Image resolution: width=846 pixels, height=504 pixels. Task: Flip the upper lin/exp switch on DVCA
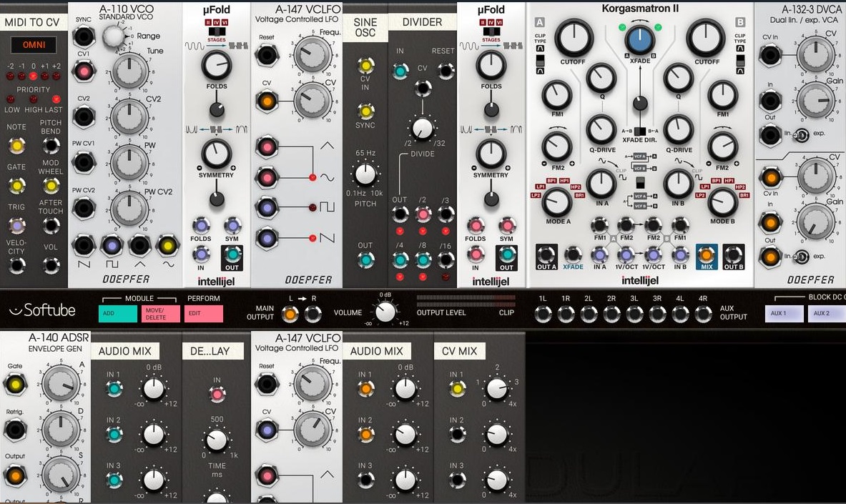pyautogui.click(x=801, y=134)
